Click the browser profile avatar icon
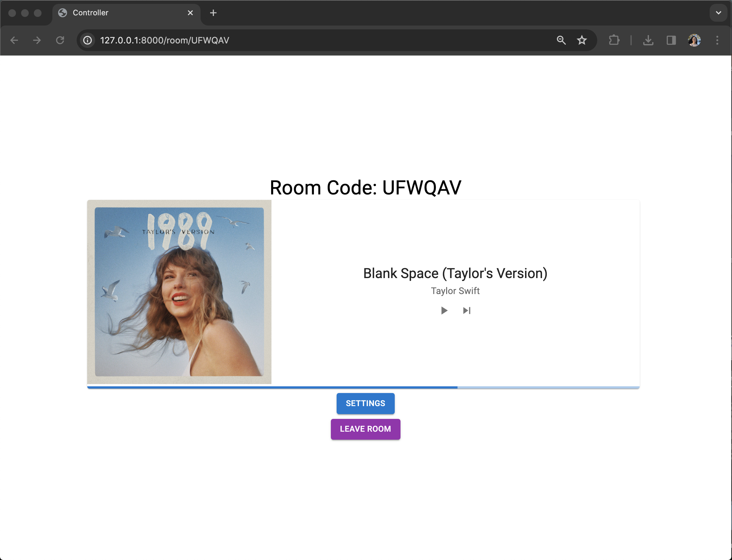The width and height of the screenshot is (732, 560). point(695,40)
